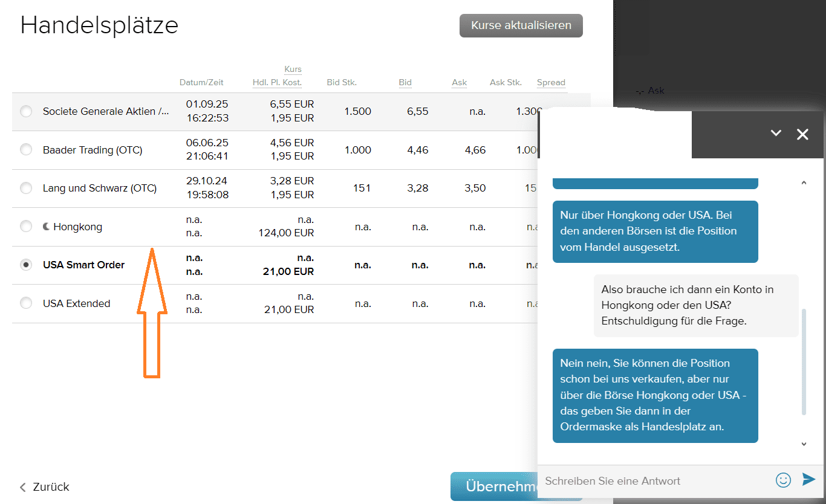Go back with the Zurück link
Screen dimensions: 826x504
[x=44, y=486]
